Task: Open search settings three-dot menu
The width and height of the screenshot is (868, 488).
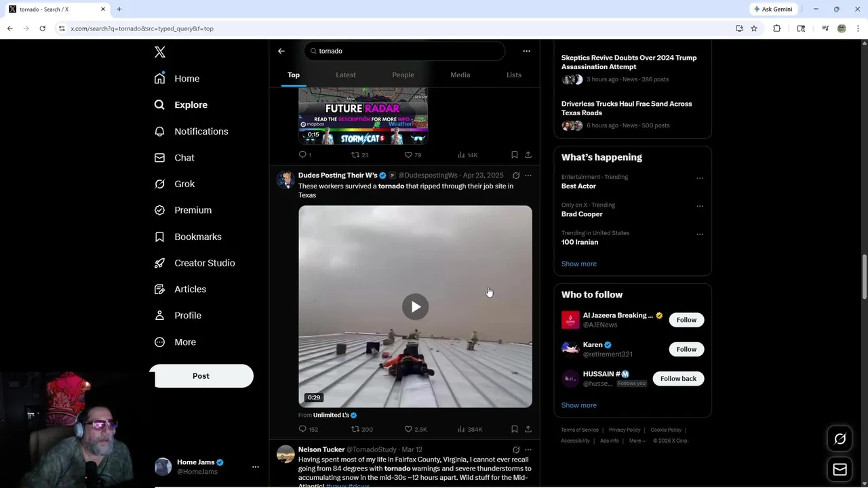Action: click(x=526, y=51)
